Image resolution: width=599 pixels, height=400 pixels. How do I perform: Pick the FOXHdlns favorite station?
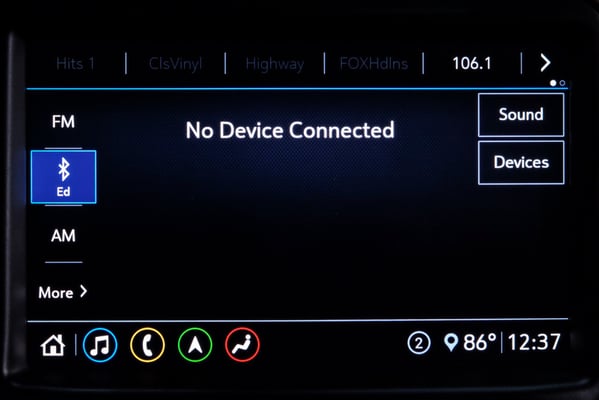[374, 63]
